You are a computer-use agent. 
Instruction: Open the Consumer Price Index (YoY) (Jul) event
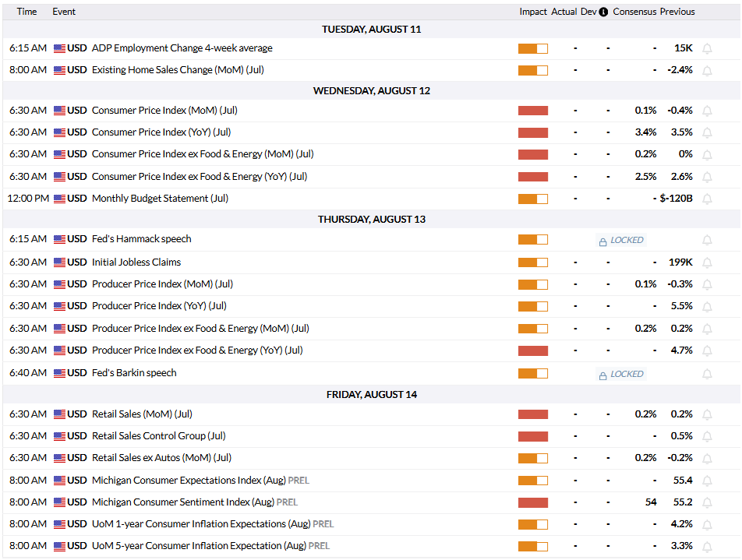(x=161, y=132)
